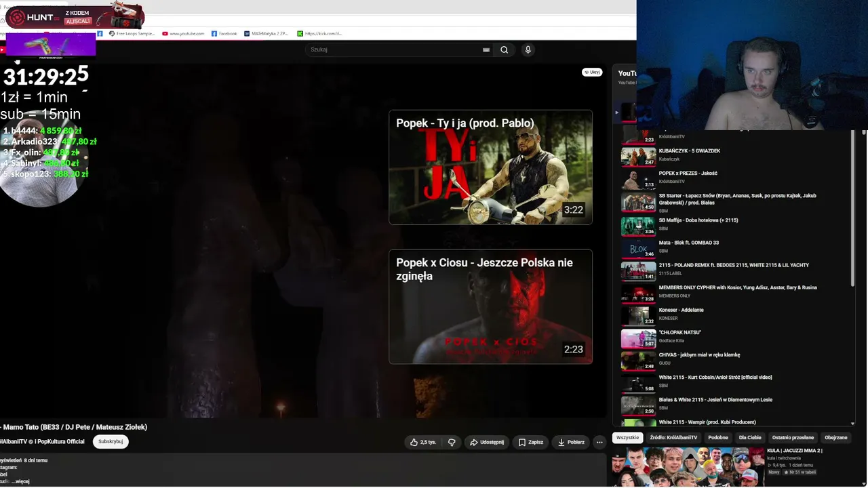Open CHIVAS - jakbym miał w ręku klamkę thumbnail
This screenshot has width=868, height=488.
click(638, 360)
